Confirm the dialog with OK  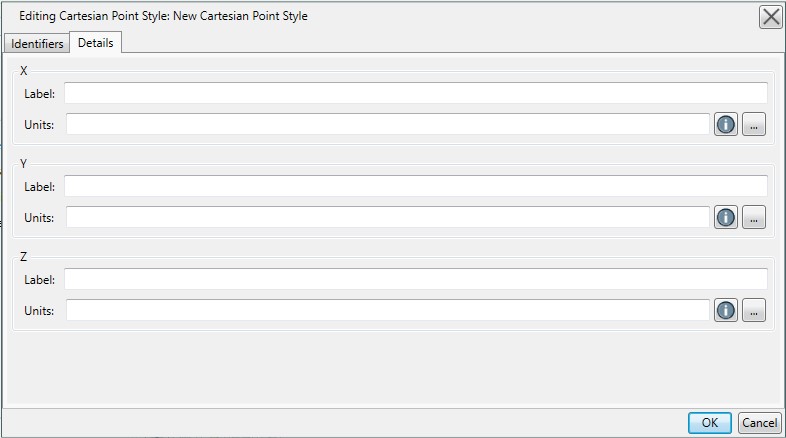click(709, 423)
